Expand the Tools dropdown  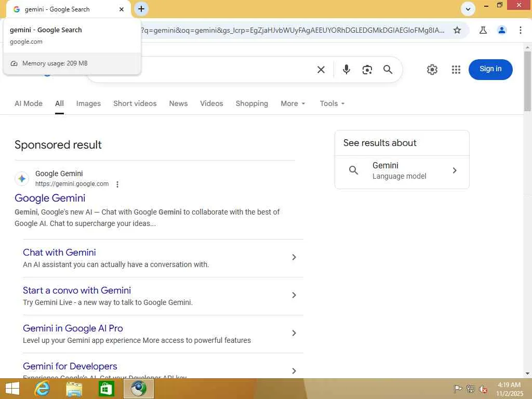coord(332,103)
